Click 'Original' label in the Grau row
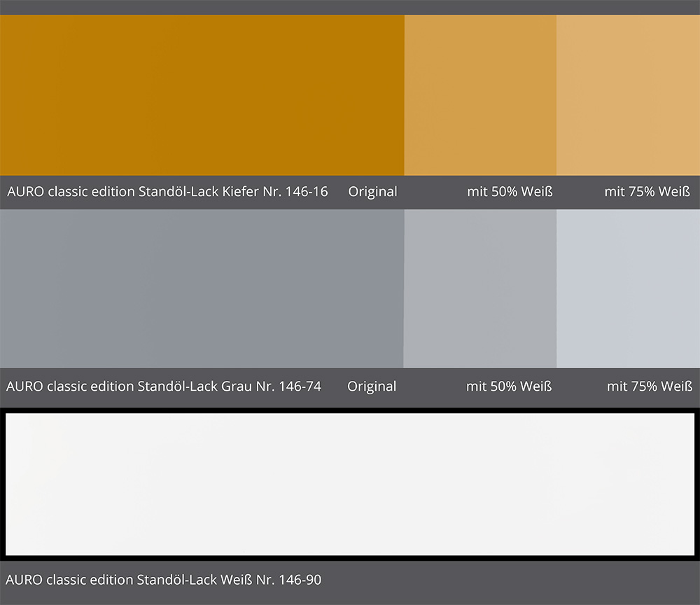This screenshot has height=605, width=700. (372, 387)
